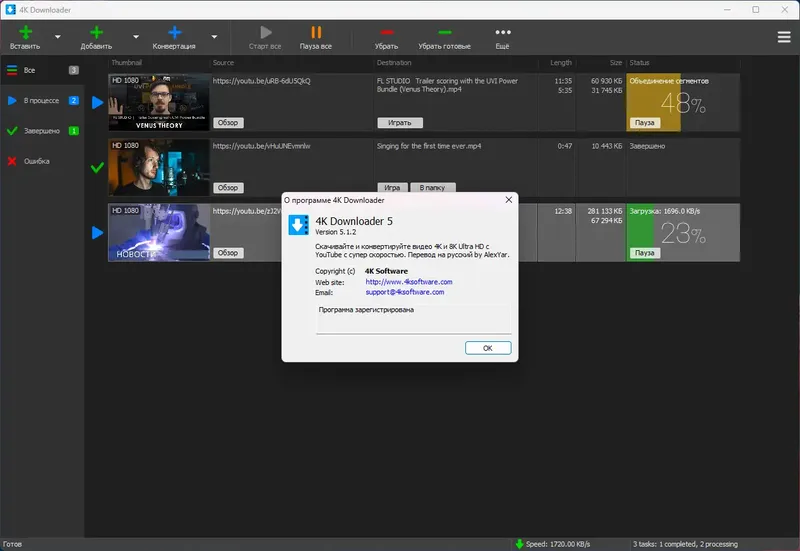Screen dimensions: 800x551
Task: Click the 4K Downloader title bar app icon
Action: pyautogui.click(x=10, y=10)
